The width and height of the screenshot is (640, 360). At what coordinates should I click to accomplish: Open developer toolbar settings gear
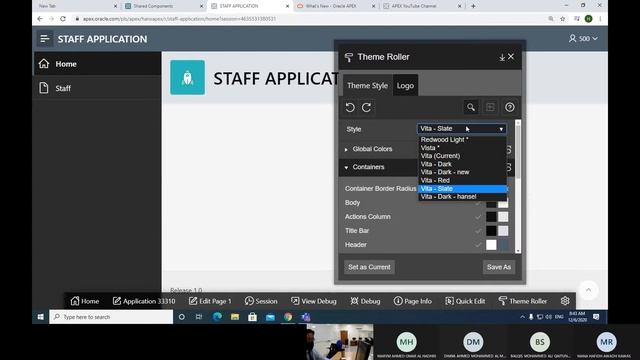(565, 301)
